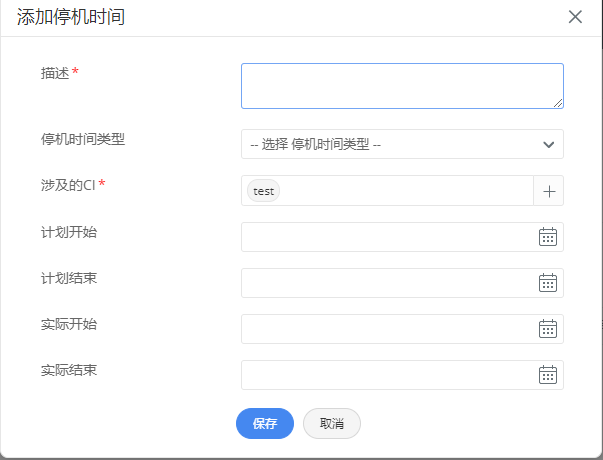The height and width of the screenshot is (460, 603).
Task: Close the 添加停机时间 dialog
Action: [x=575, y=17]
